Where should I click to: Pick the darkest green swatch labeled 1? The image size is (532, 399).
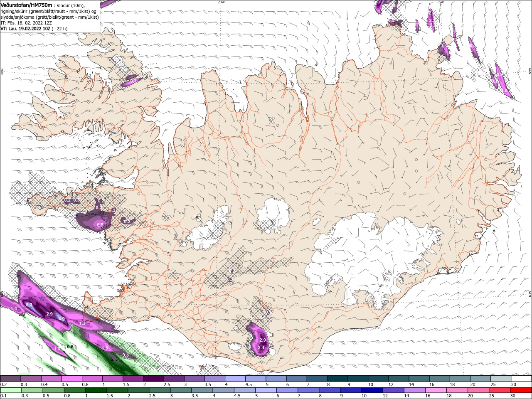pyautogui.click(x=96, y=390)
